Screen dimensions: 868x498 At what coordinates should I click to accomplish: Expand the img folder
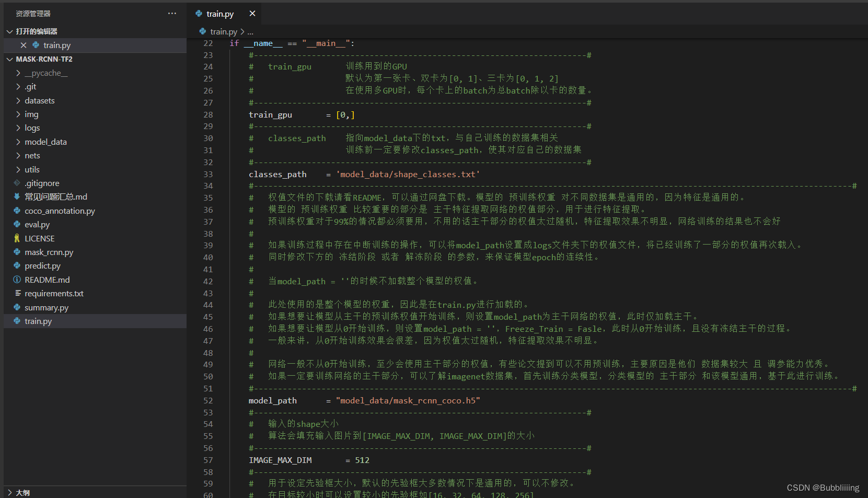click(x=18, y=114)
